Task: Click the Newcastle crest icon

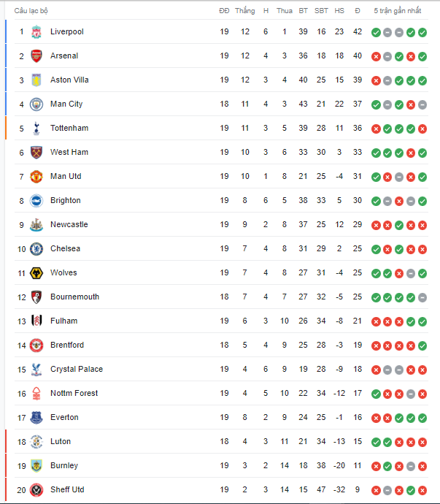Action: click(x=36, y=225)
